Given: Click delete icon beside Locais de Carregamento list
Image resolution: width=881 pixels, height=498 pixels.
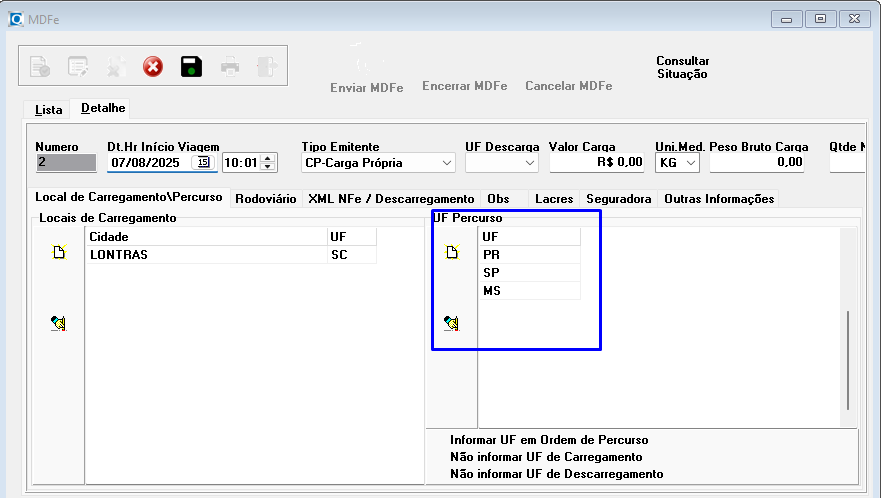Looking at the screenshot, I should pos(59,323).
